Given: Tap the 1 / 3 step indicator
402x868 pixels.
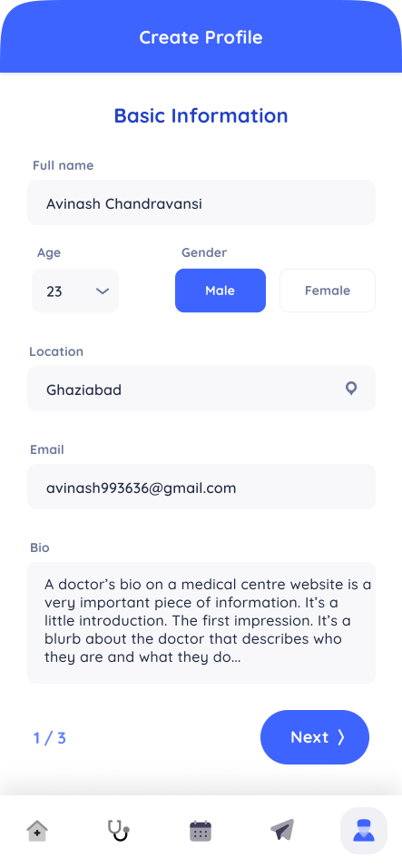Looking at the screenshot, I should coord(49,738).
